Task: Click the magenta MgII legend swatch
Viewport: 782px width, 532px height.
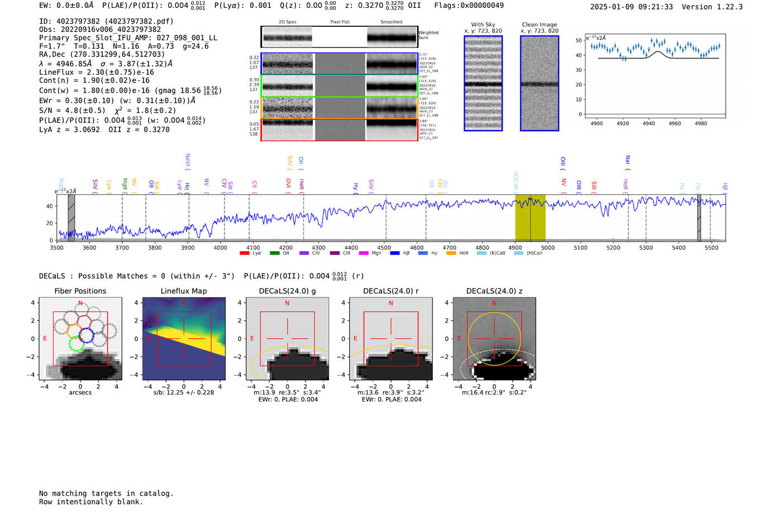Action: (364, 253)
